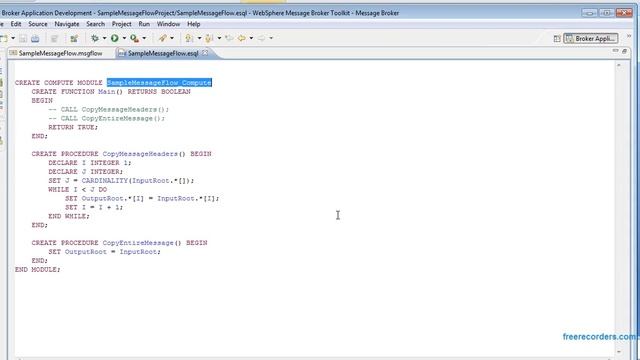Click 'SET I = I + 1;' line
Viewport: 640px width, 360px height.
[94, 207]
